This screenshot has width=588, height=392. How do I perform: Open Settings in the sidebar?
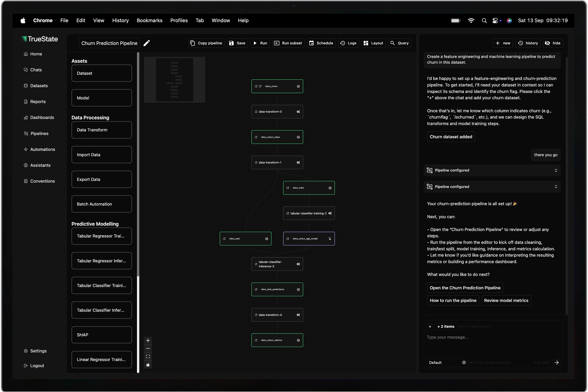pyautogui.click(x=35, y=351)
